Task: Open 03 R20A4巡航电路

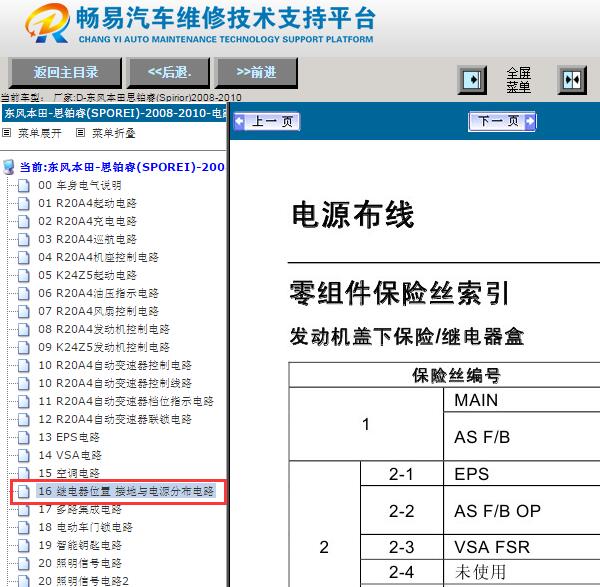Action: click(x=87, y=240)
